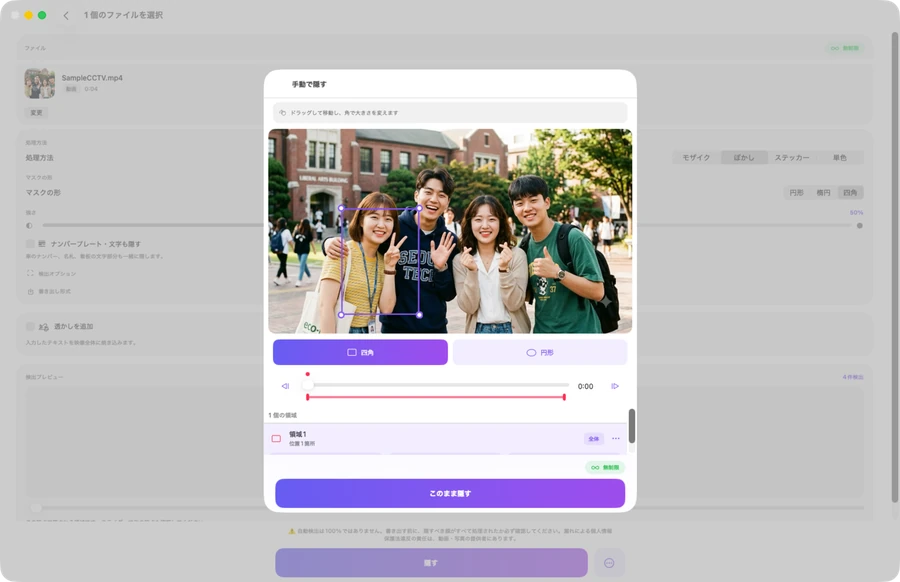Click the bottom-left handle of the mask box

[x=342, y=315]
